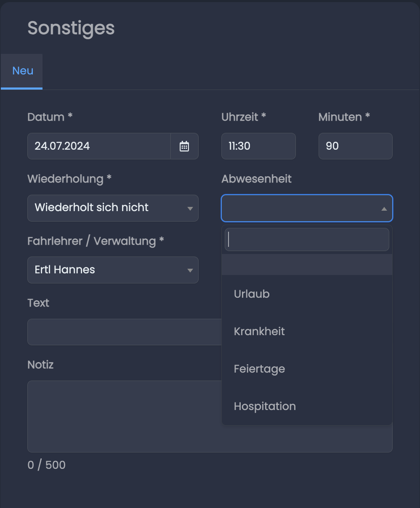This screenshot has width=420, height=508.
Task: Click inside the Notiz text area
Action: click(125, 416)
